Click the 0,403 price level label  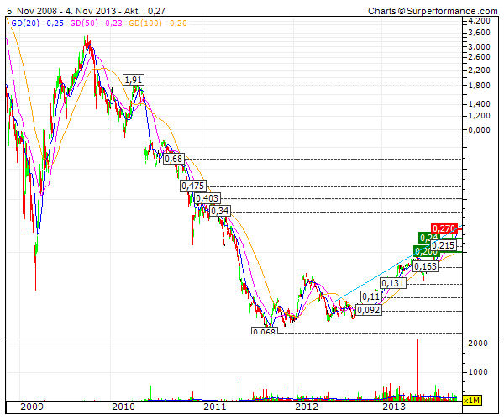click(x=207, y=198)
